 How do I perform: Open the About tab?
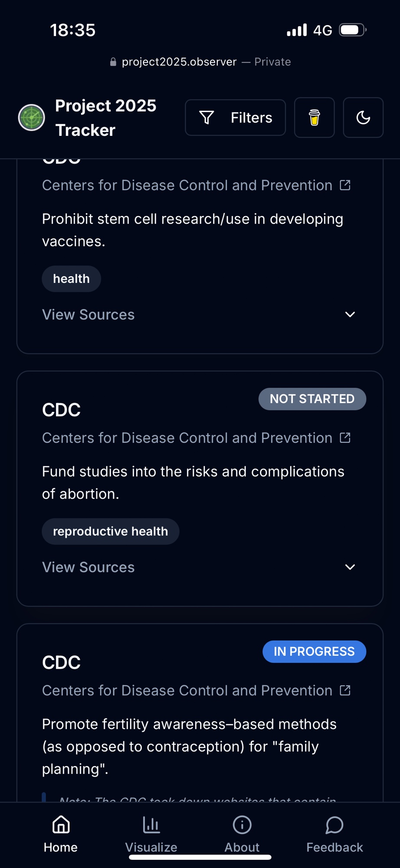coord(242,834)
